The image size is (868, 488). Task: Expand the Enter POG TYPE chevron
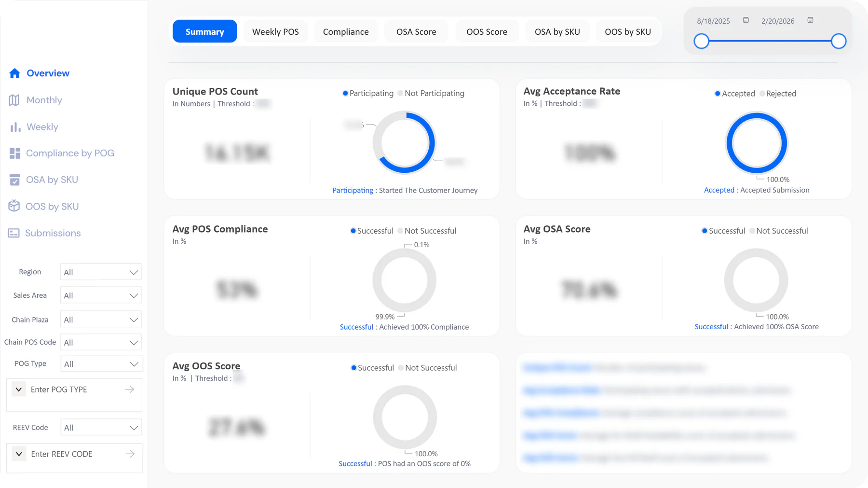click(19, 390)
